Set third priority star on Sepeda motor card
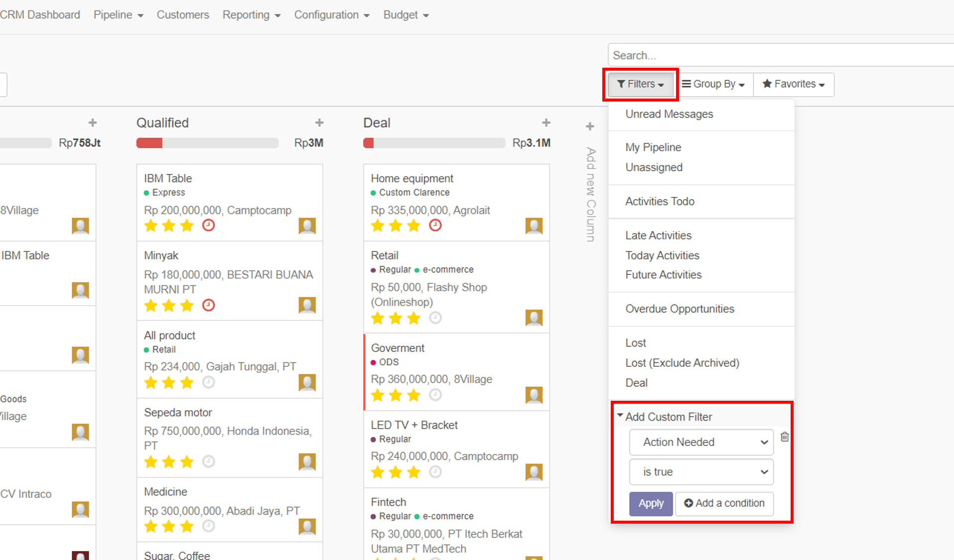This screenshot has width=954, height=560. [x=187, y=461]
